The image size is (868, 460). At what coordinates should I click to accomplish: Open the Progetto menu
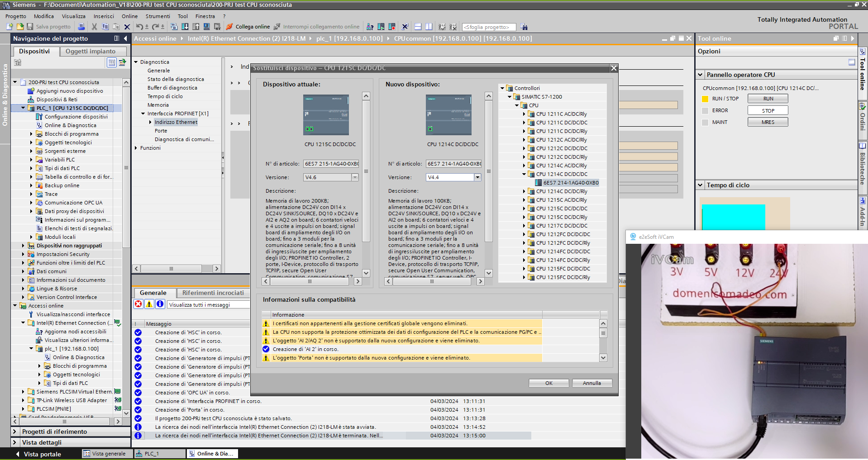(x=16, y=16)
